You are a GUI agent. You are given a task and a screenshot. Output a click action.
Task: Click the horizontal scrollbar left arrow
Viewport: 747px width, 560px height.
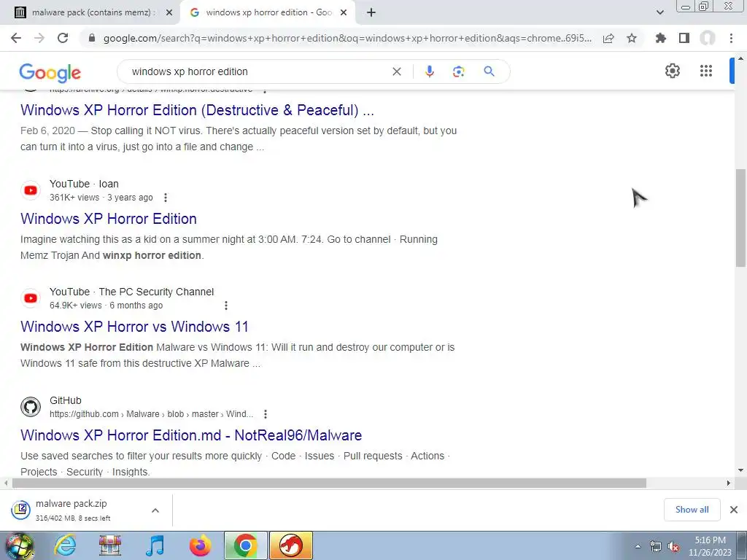click(6, 483)
